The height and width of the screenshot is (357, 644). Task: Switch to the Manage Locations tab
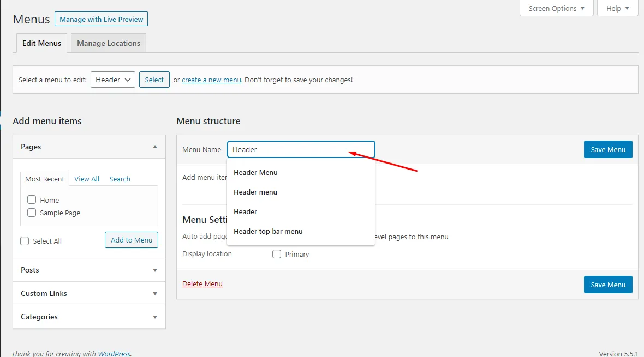109,43
